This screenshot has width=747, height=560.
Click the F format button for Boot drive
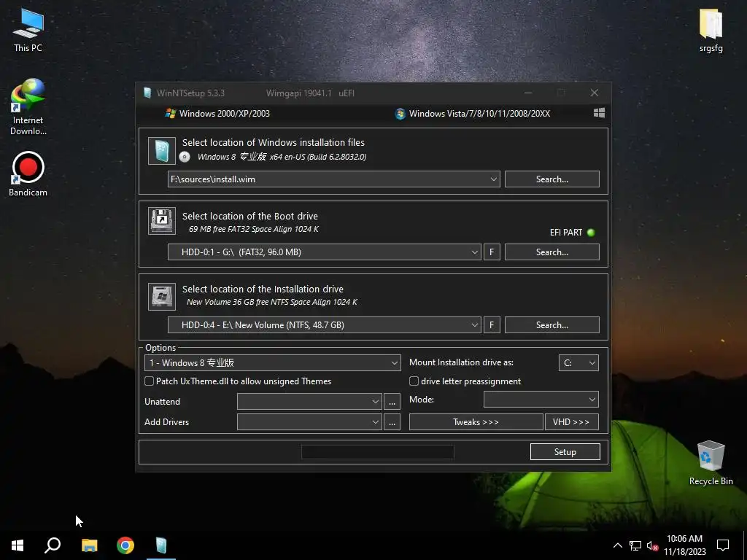(492, 252)
